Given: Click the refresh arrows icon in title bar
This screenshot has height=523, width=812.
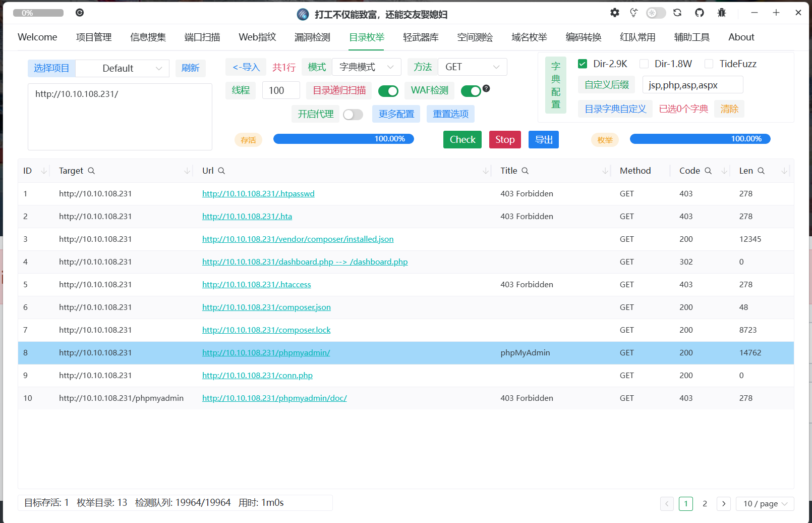Looking at the screenshot, I should tap(677, 13).
